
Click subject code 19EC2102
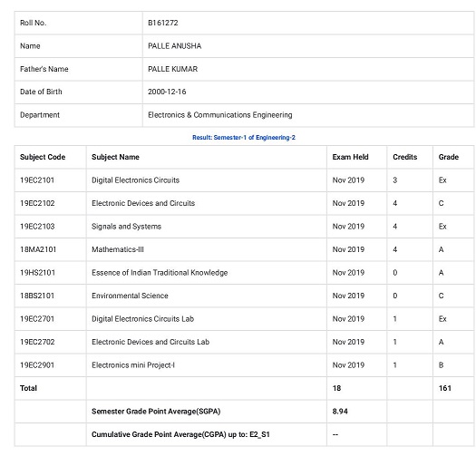click(37, 203)
